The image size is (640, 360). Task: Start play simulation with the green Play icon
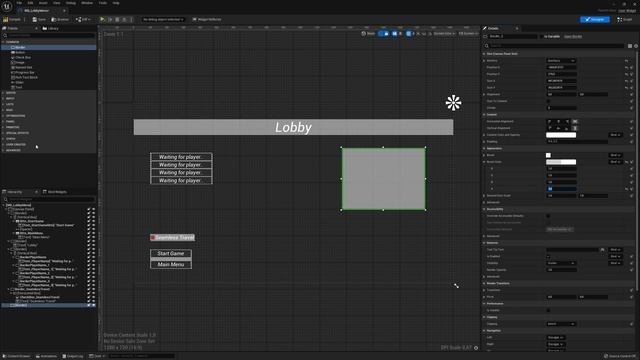(x=102, y=19)
